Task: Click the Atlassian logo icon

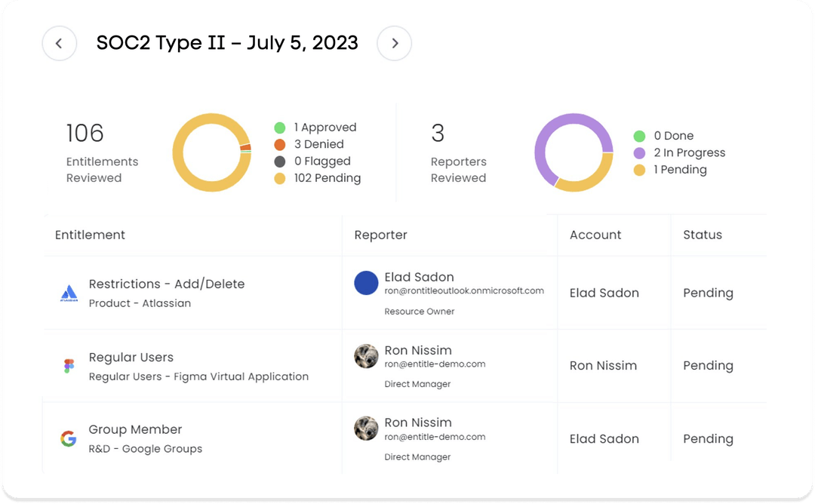Action: point(69,293)
